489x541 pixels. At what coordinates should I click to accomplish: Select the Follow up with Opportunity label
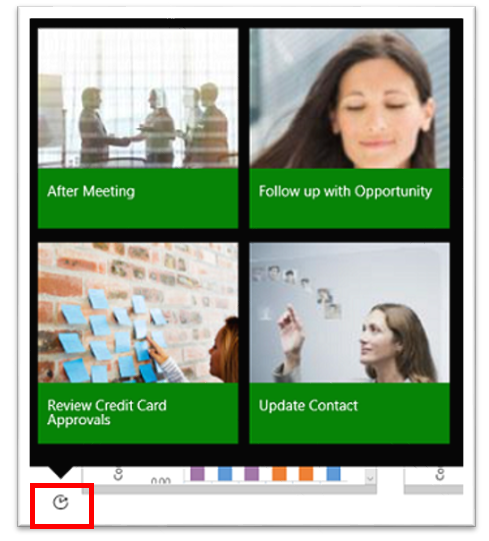(x=345, y=191)
